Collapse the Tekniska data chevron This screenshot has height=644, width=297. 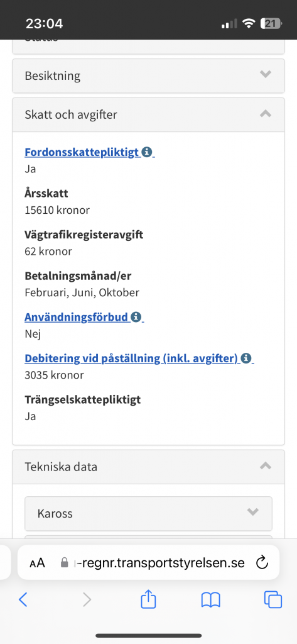pos(266,465)
